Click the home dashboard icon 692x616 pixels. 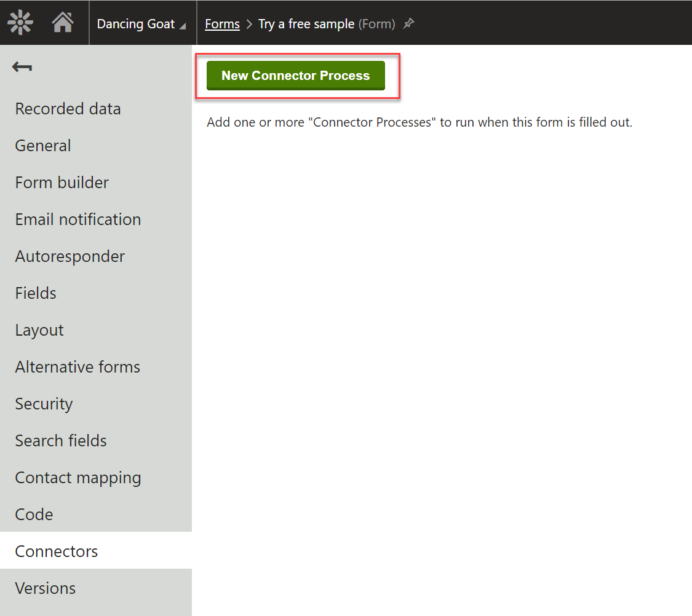click(x=66, y=22)
